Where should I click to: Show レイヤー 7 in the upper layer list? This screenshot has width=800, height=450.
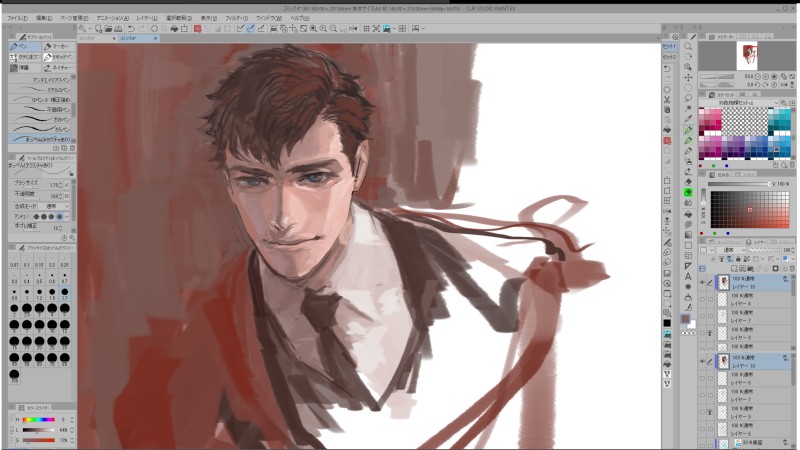[x=702, y=316]
